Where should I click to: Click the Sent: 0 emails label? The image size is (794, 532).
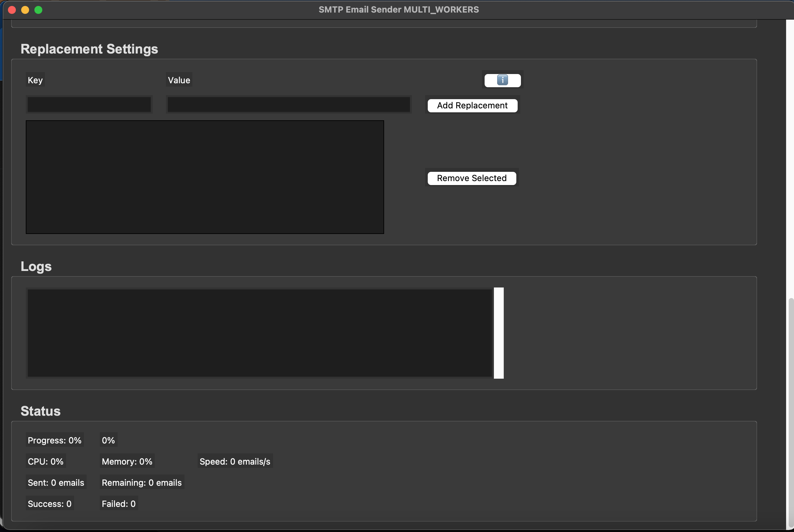56,482
